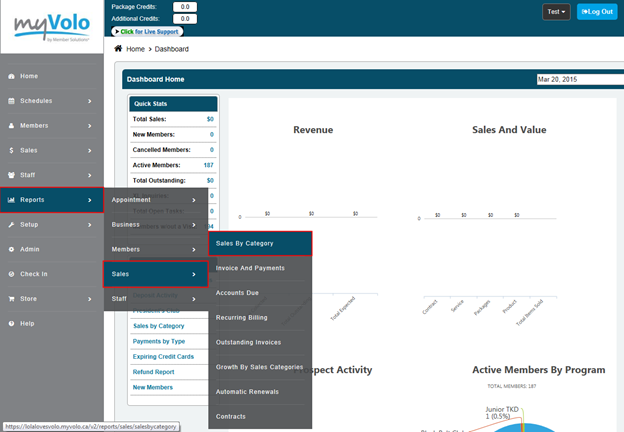624x432 pixels.
Task: Click the Sales dollar sign icon
Action: click(x=11, y=150)
